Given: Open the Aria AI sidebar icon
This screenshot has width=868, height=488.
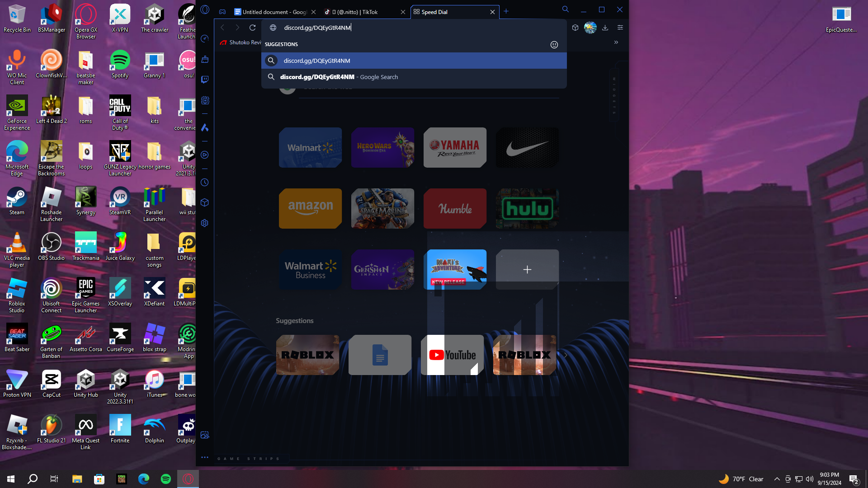Looking at the screenshot, I should (205, 128).
